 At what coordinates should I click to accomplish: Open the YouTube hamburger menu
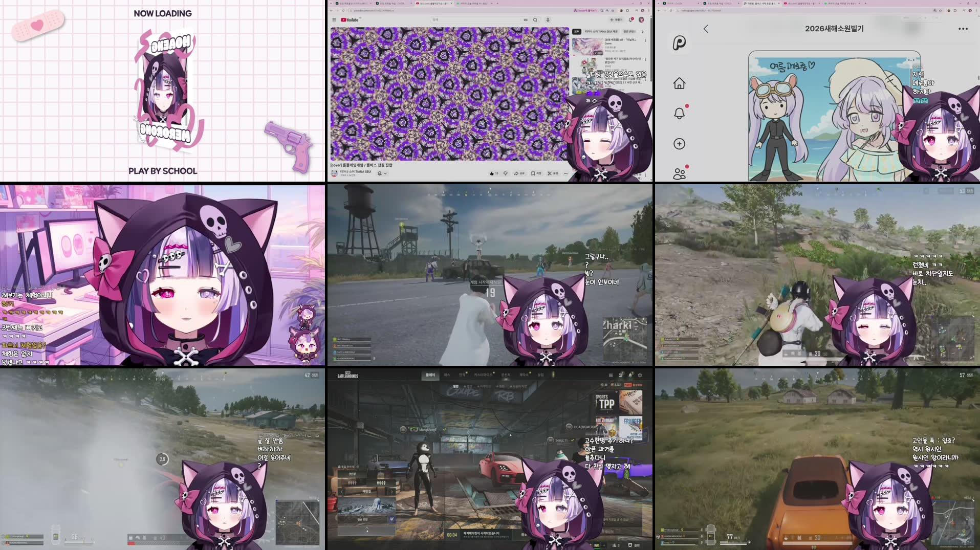click(x=334, y=19)
